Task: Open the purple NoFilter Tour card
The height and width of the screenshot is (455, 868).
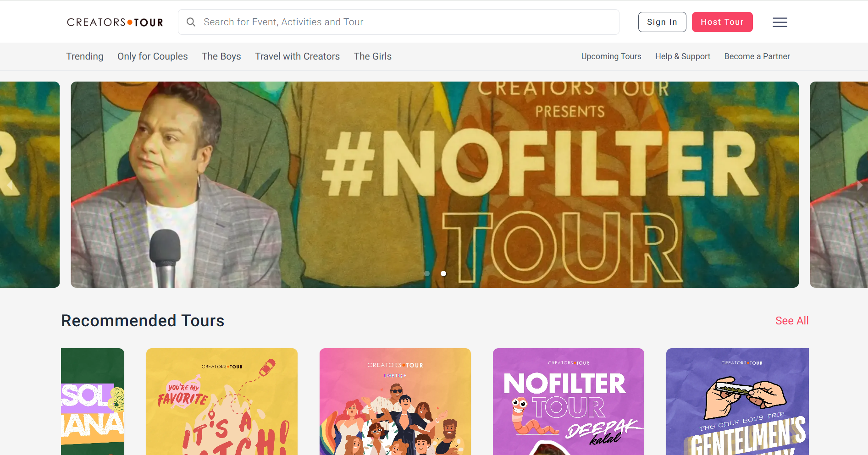Action: pyautogui.click(x=568, y=401)
